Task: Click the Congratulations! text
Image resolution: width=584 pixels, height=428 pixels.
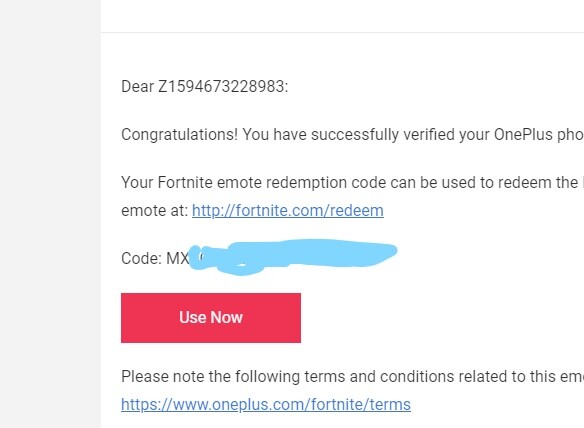Action: (179, 135)
